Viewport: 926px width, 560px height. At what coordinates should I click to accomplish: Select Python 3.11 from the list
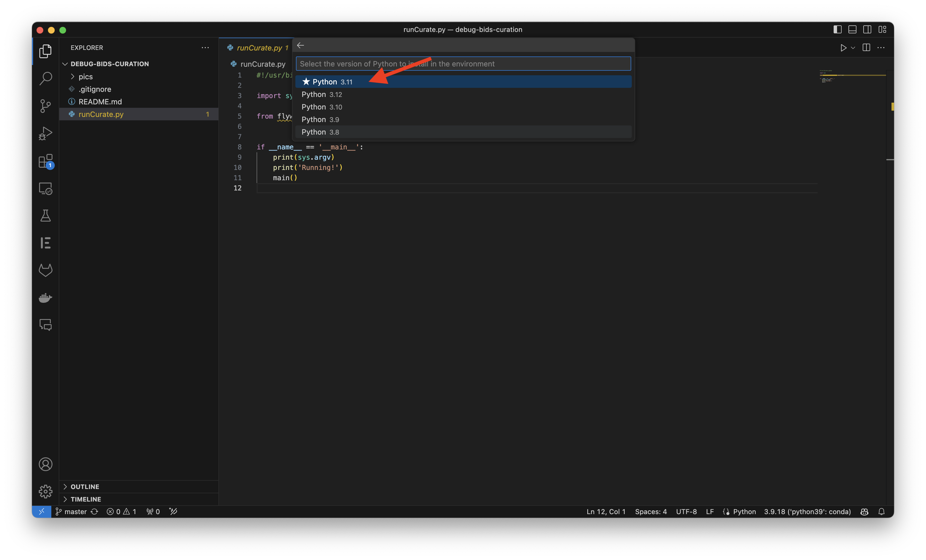(463, 82)
